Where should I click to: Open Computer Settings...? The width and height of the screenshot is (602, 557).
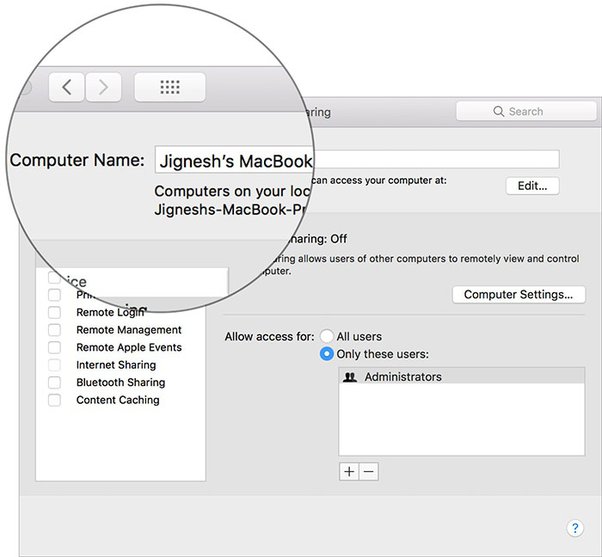(519, 294)
